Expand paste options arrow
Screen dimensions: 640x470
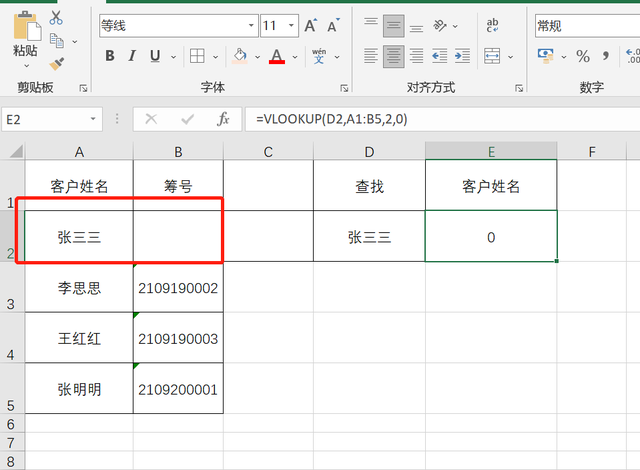click(27, 65)
